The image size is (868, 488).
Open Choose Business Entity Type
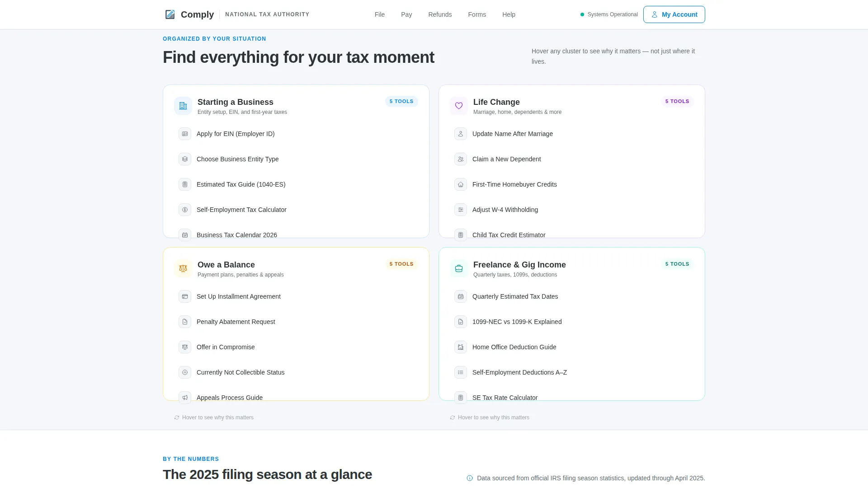296,159
